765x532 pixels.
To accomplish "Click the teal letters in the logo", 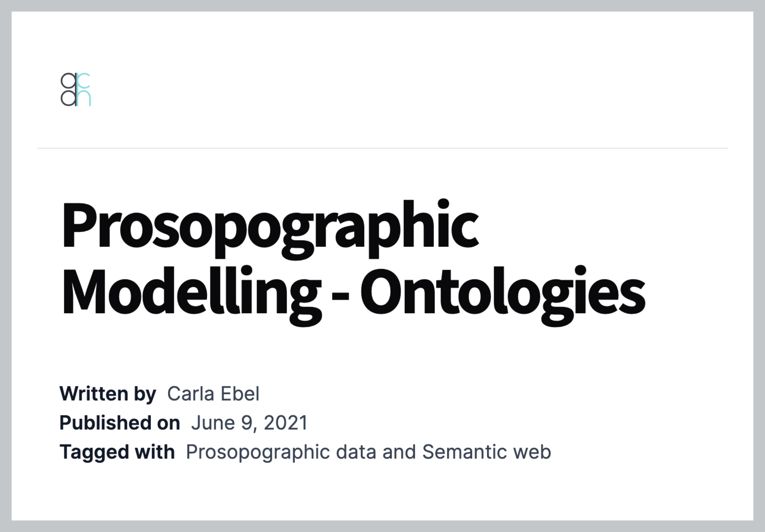I will (x=84, y=89).
